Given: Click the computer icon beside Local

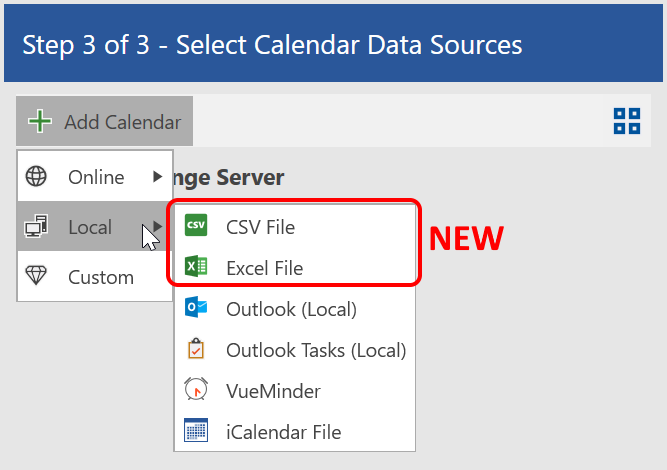Looking at the screenshot, I should coord(36,228).
